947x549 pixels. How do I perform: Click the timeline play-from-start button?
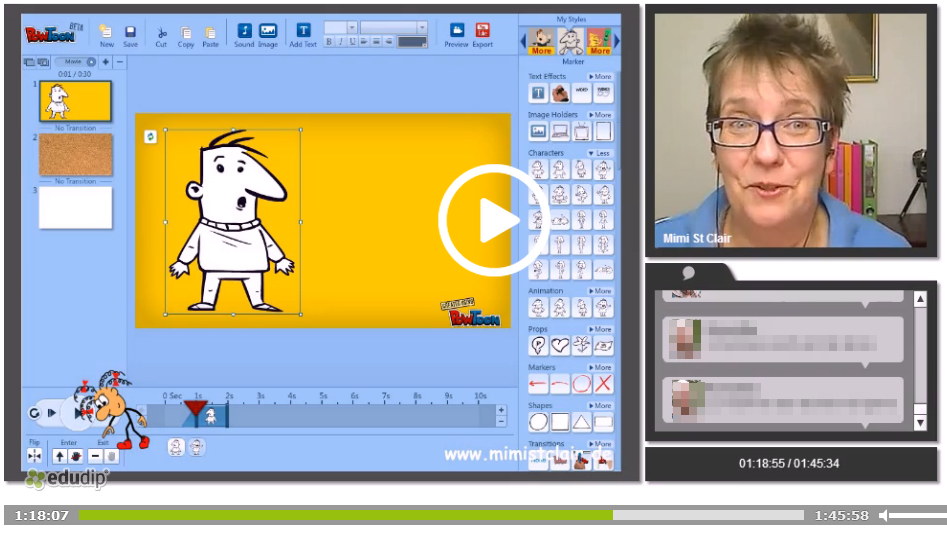tap(52, 413)
